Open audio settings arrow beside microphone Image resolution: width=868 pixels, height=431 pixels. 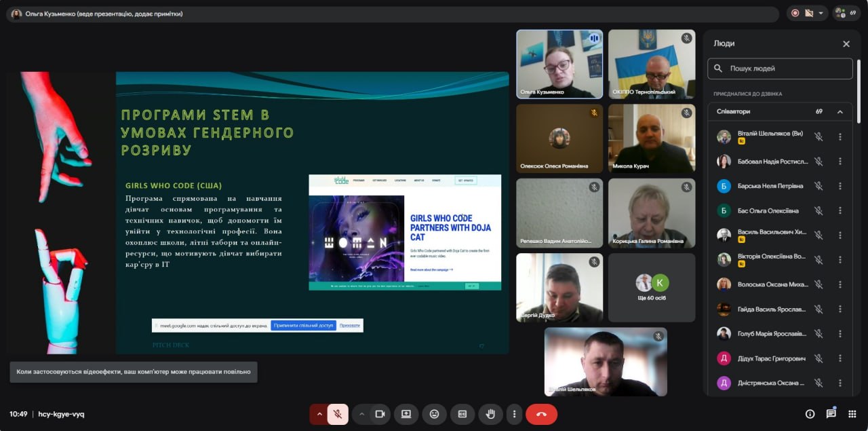pyautogui.click(x=319, y=414)
